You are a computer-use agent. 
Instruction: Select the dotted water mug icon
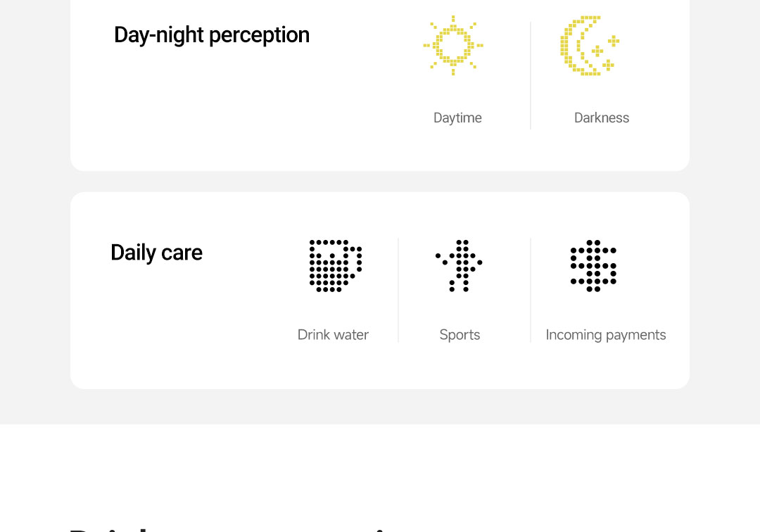pos(336,265)
